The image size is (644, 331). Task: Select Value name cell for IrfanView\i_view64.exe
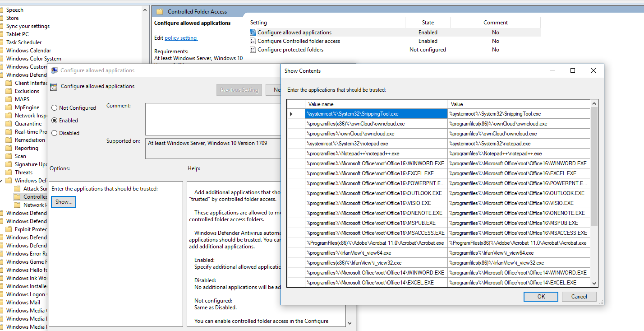coord(376,253)
